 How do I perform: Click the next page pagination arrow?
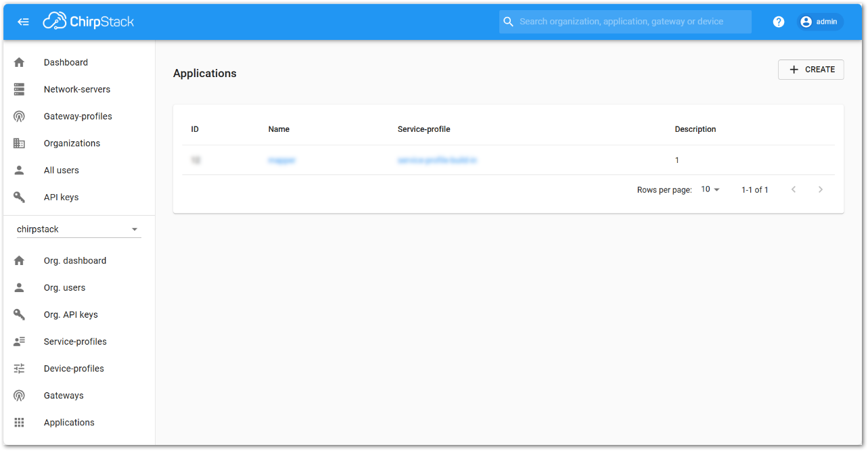click(x=821, y=189)
